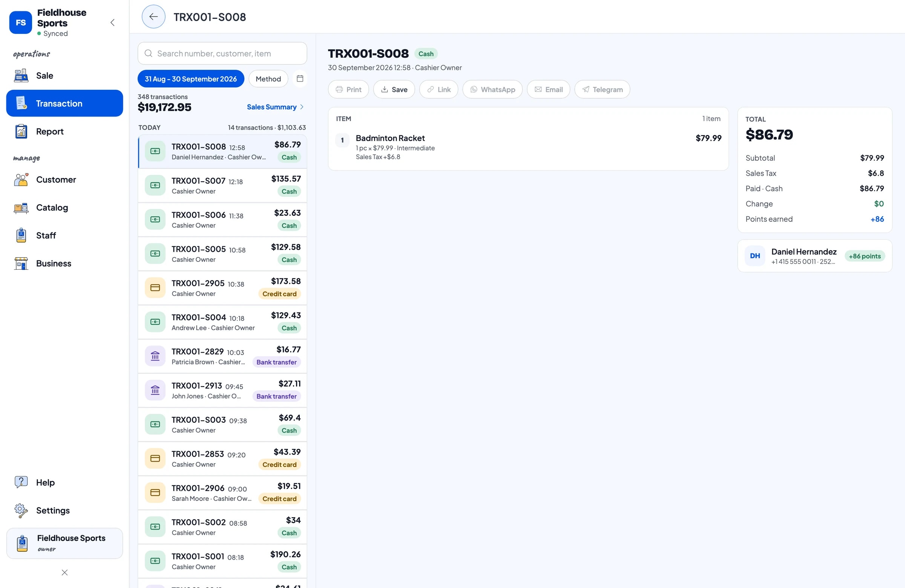Image resolution: width=905 pixels, height=588 pixels.
Task: Go to the Report page
Action: coord(64,131)
